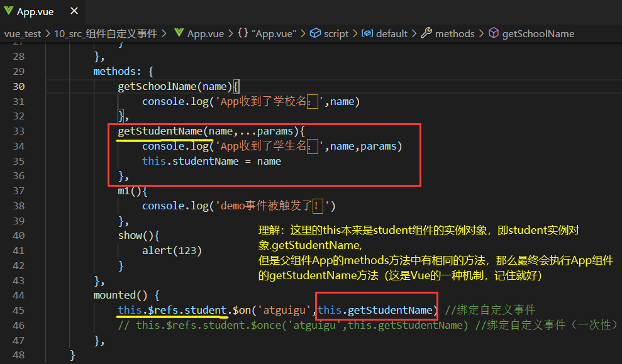Image resolution: width=622 pixels, height=364 pixels.
Task: Click line number 29 in gutter
Action: (19, 72)
